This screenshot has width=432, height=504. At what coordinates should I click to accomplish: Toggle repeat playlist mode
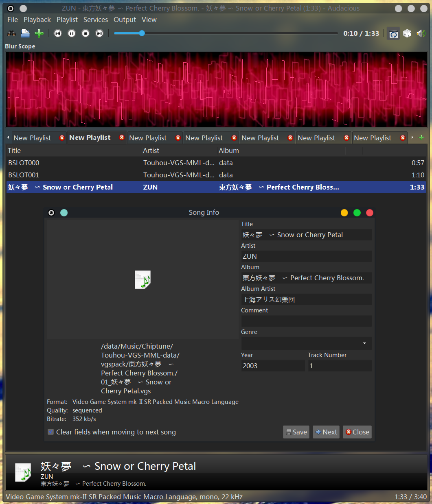pyautogui.click(x=393, y=33)
